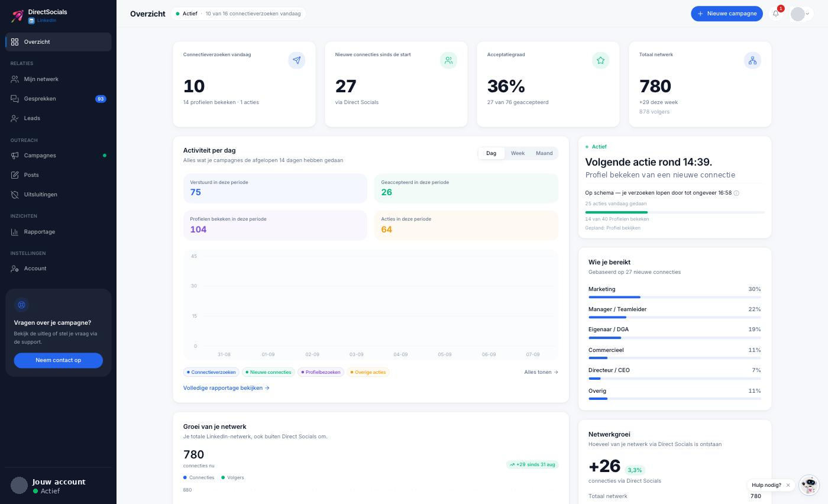The width and height of the screenshot is (828, 504).
Task: Open the help chatbot robot icon
Action: (809, 484)
